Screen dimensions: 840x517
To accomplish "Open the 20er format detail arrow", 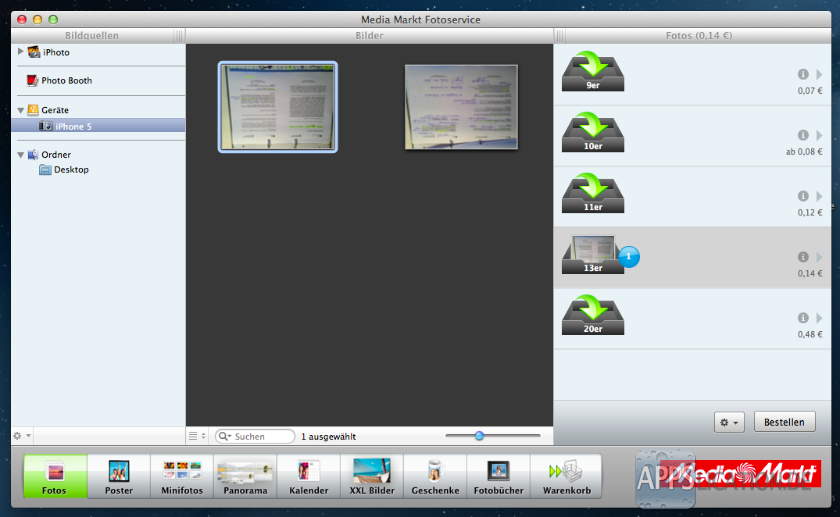I will coord(819,318).
